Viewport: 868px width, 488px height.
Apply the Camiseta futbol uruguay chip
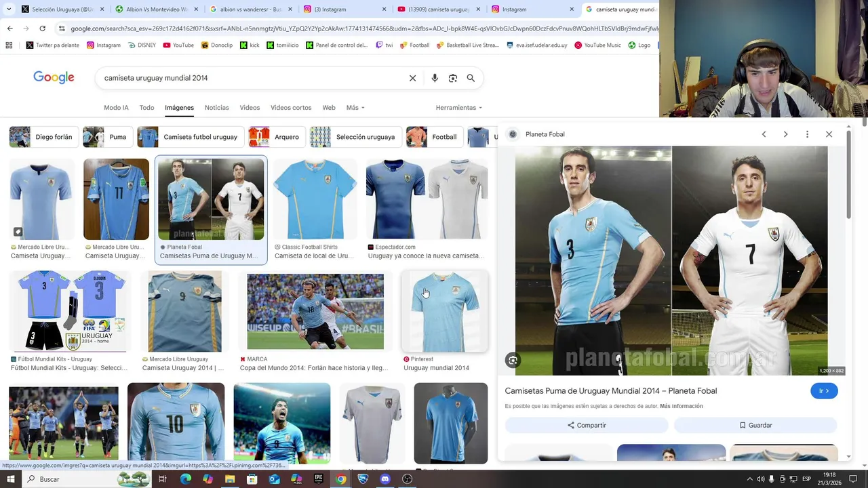pyautogui.click(x=191, y=137)
